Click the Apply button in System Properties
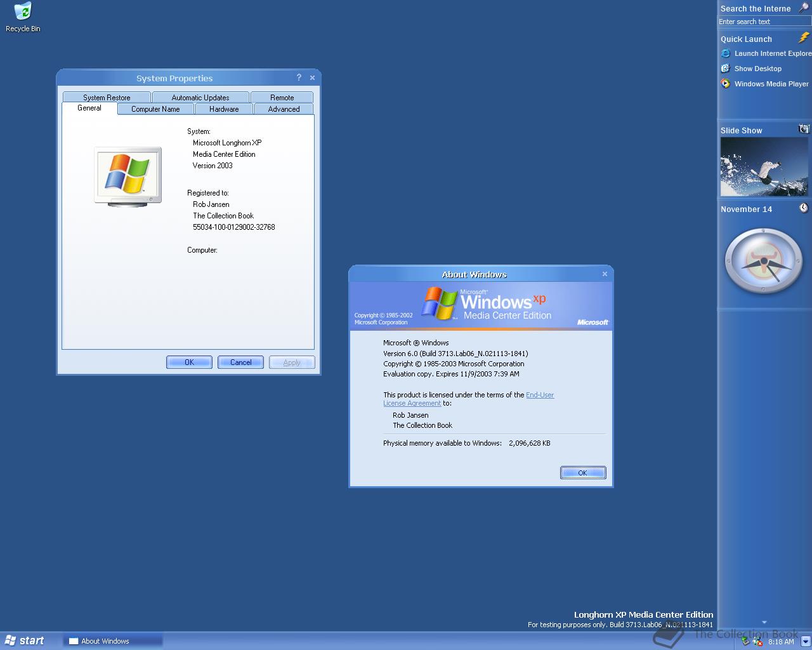The height and width of the screenshot is (650, 812). pyautogui.click(x=292, y=362)
